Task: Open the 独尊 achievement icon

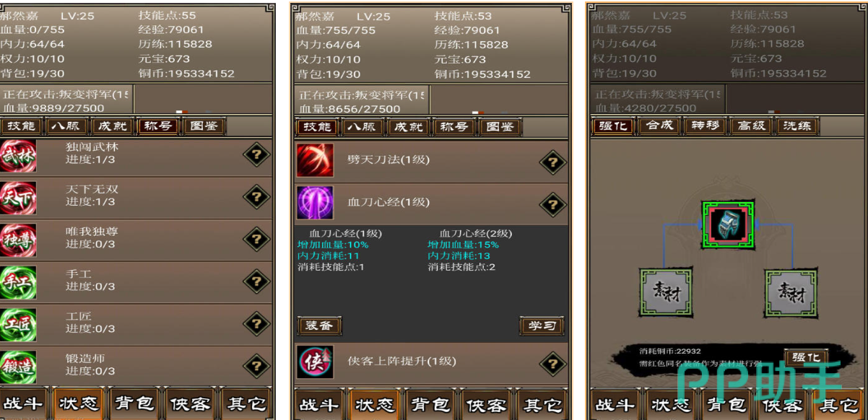Action: click(18, 239)
